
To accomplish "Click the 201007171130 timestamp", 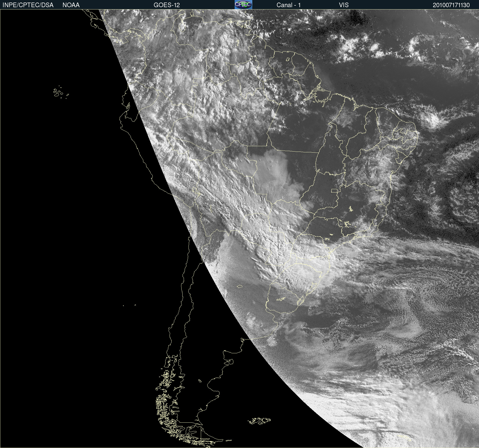I will pyautogui.click(x=451, y=5).
